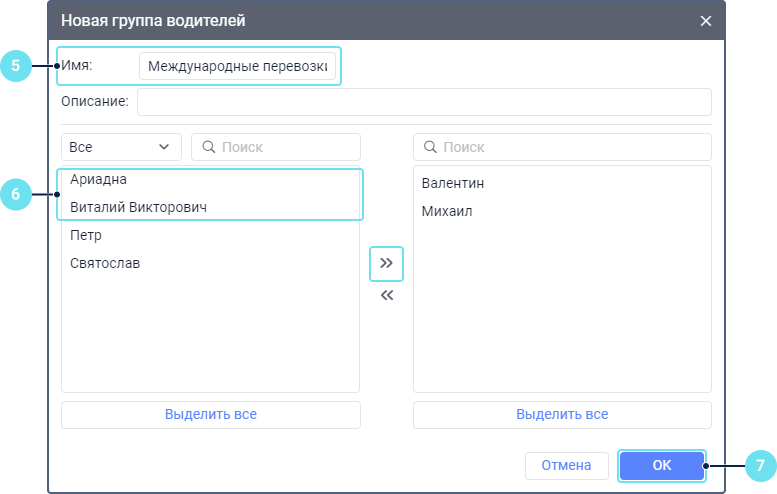
Task: Select driver 'Петр' in left list
Action: (86, 235)
